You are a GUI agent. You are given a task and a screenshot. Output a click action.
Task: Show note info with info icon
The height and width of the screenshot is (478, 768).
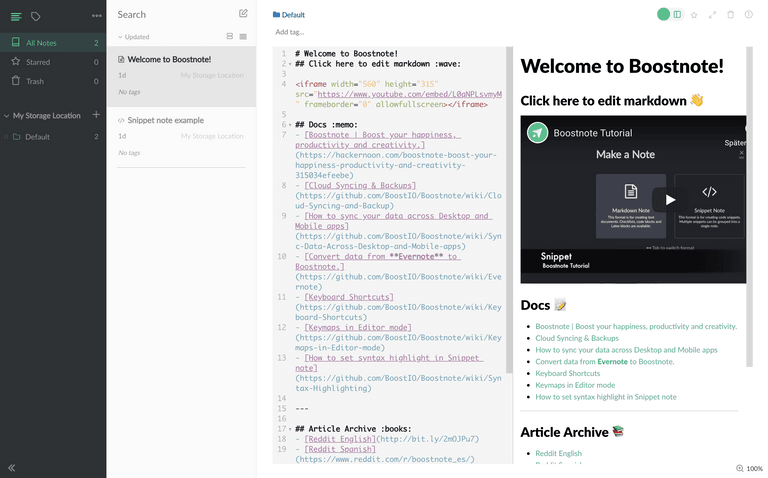(x=748, y=15)
